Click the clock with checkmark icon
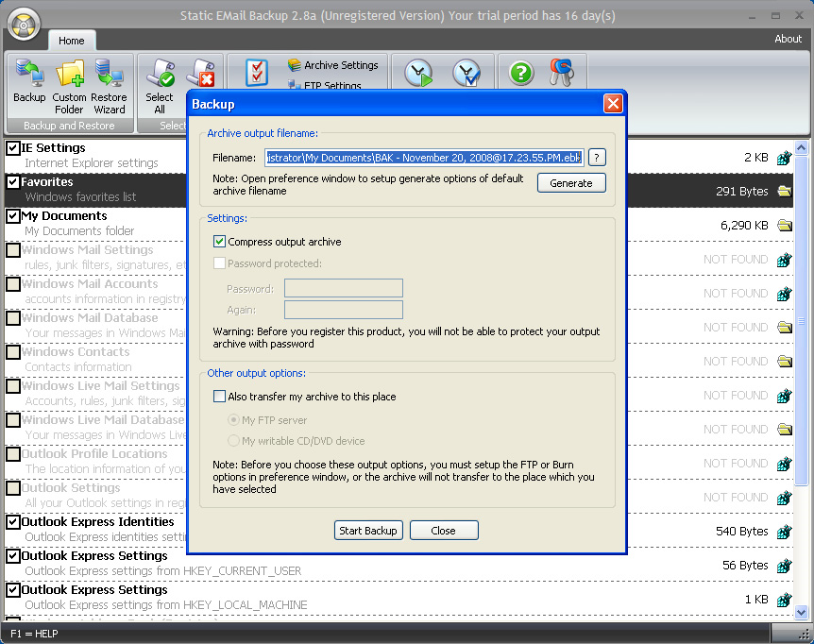Screen dimensions: 814x644 [466, 73]
